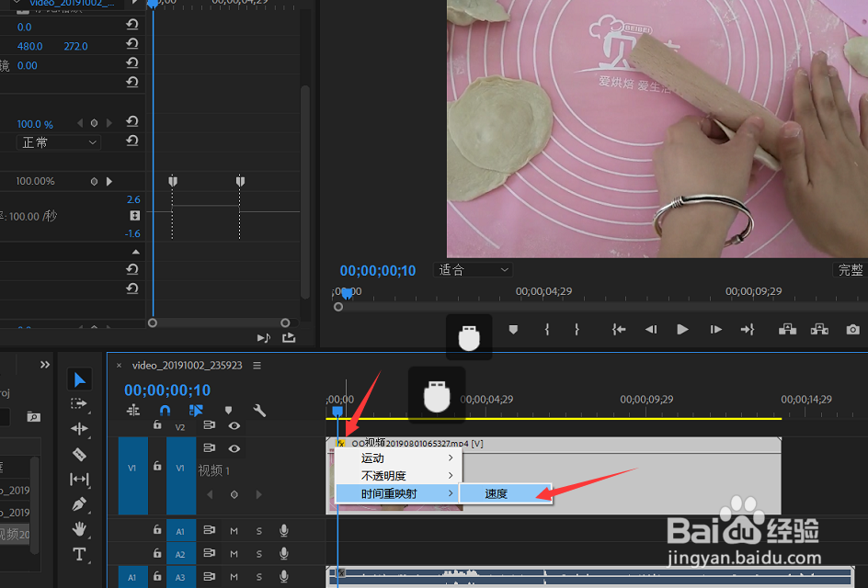Image resolution: width=868 pixels, height=588 pixels.
Task: Click Effect Controls vertical scrollbar
Action: [305, 191]
